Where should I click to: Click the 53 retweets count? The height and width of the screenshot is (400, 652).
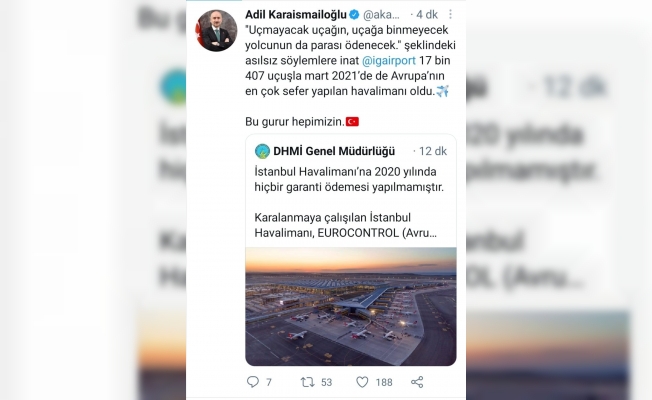(327, 382)
